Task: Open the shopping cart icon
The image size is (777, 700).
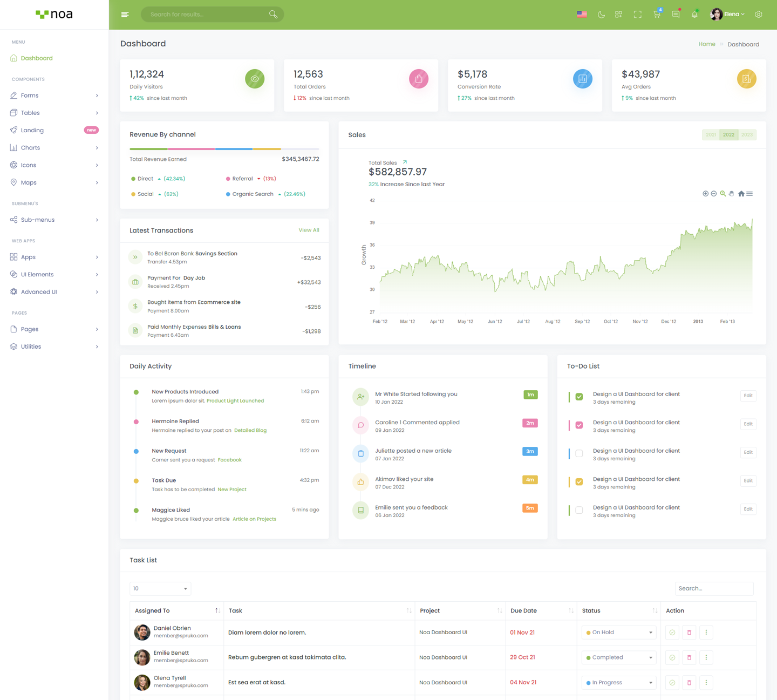Action: (657, 15)
